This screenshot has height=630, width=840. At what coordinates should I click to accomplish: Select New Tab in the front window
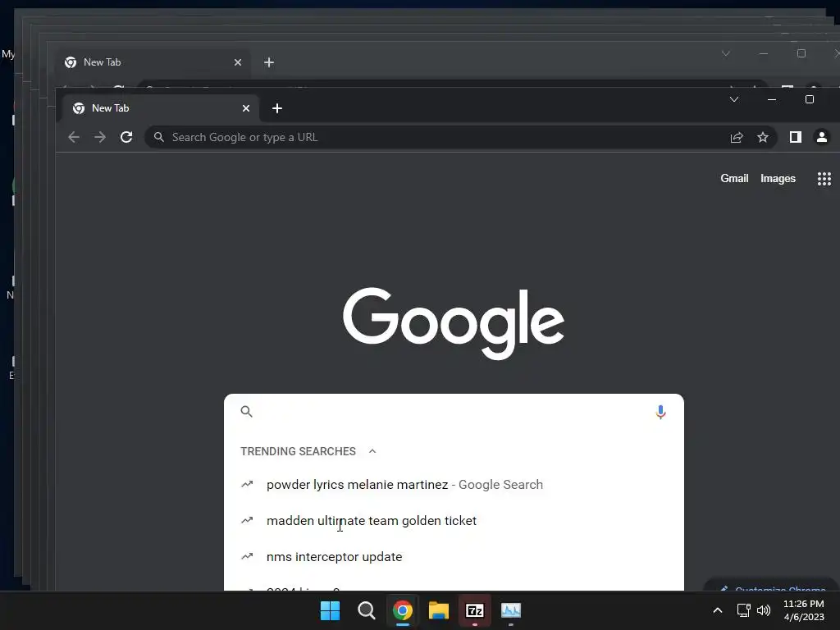(x=161, y=108)
